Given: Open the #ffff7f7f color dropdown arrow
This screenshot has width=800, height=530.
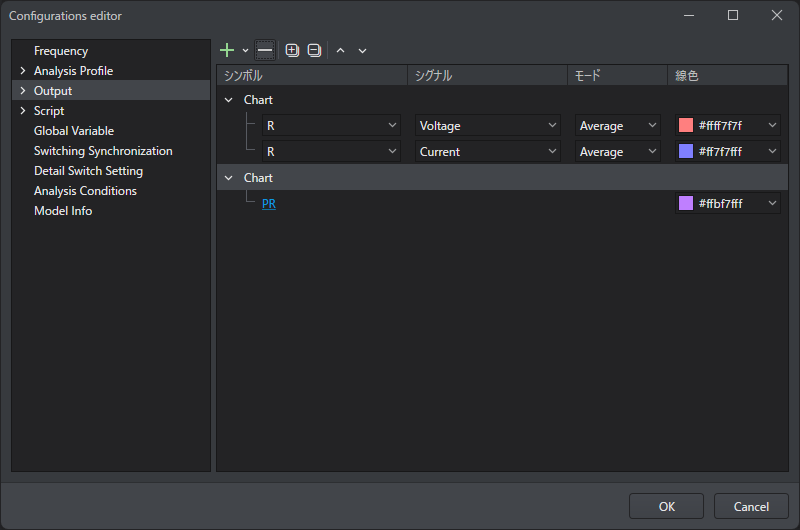Looking at the screenshot, I should tap(772, 125).
